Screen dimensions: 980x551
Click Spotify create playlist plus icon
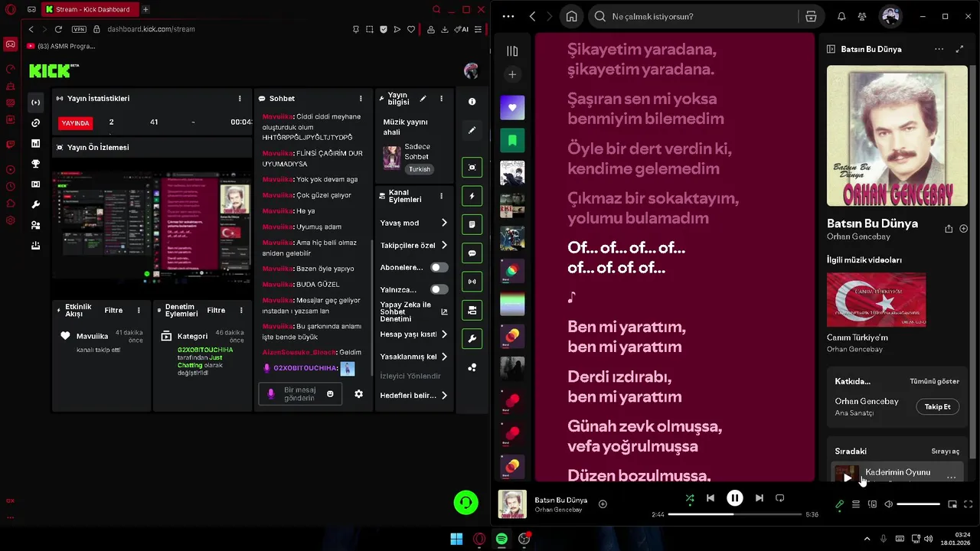point(512,74)
